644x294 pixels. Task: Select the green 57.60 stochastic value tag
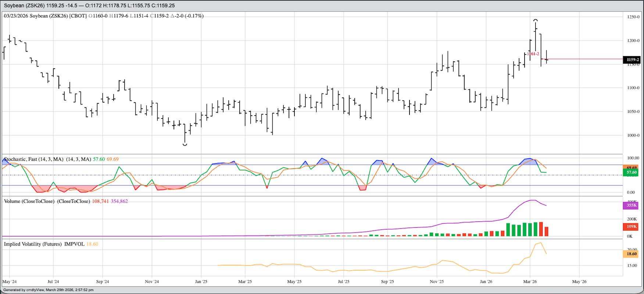(x=632, y=172)
